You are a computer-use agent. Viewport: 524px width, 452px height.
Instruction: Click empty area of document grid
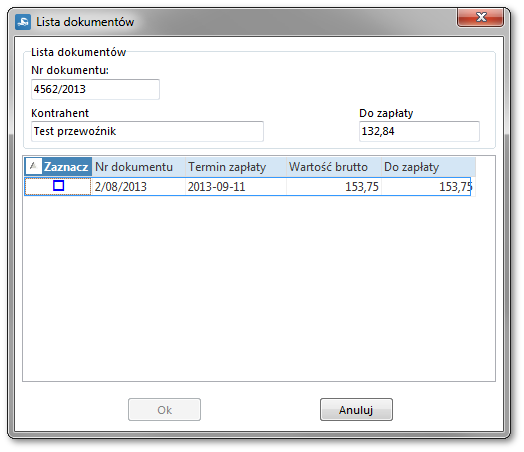click(259, 287)
